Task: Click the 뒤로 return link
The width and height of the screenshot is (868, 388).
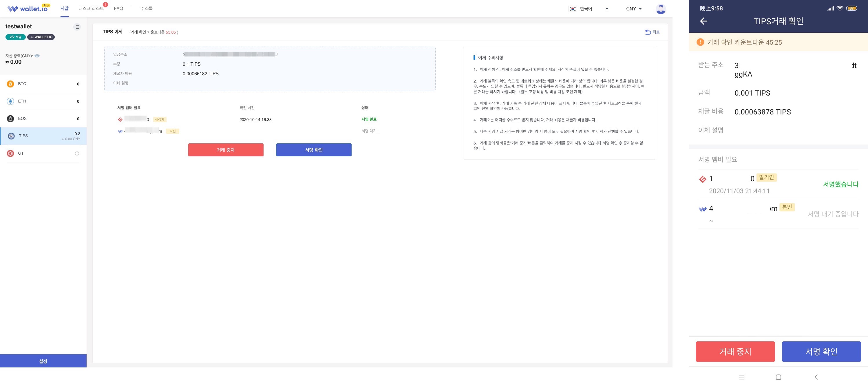Action: pyautogui.click(x=652, y=32)
